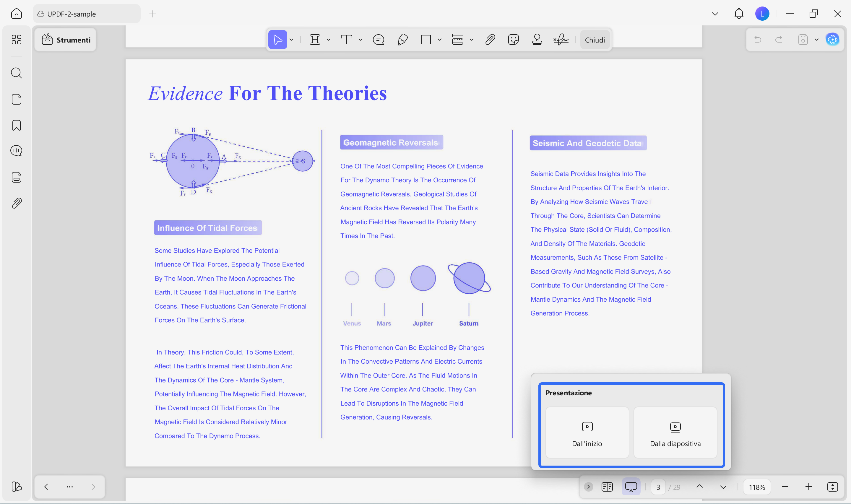Toggle the page layout view icon
The image size is (851, 504).
click(x=607, y=487)
